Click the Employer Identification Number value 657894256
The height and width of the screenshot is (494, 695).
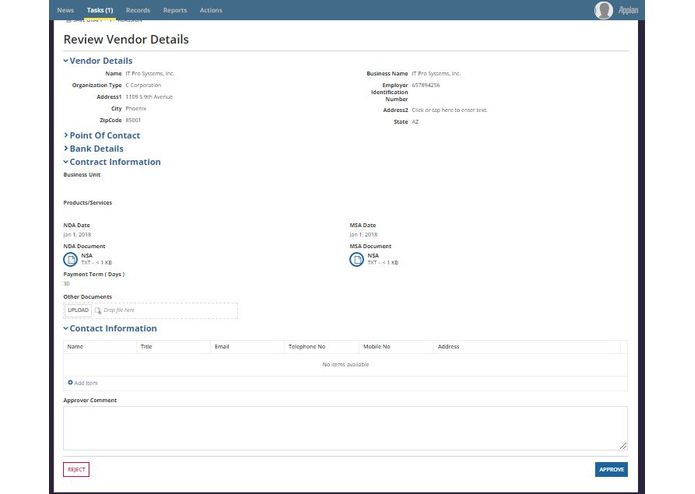426,85
